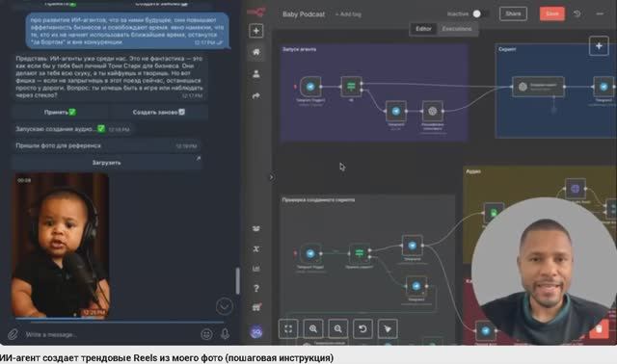Click the shopping cart icon in sidebar

[256, 307]
